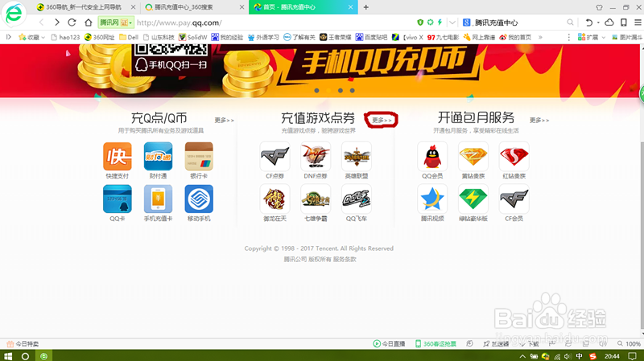Viewport: 644px width, 361px height.
Task: Select the 财付通 payment icon
Action: [x=158, y=156]
